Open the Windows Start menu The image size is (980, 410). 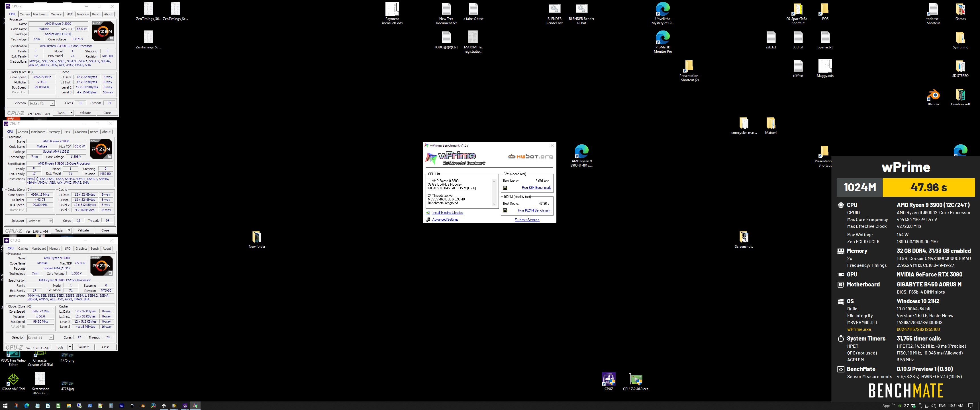point(5,406)
